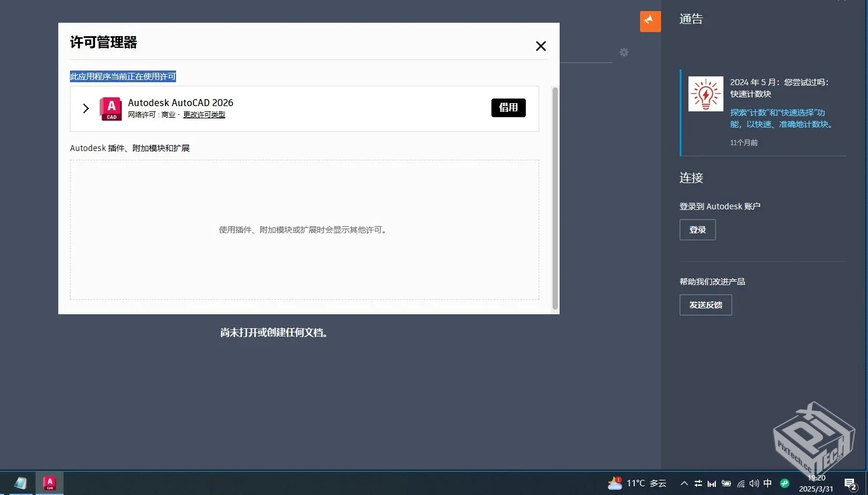Open the notification center in the taskbar corner
The height and width of the screenshot is (495, 868).
(850, 484)
